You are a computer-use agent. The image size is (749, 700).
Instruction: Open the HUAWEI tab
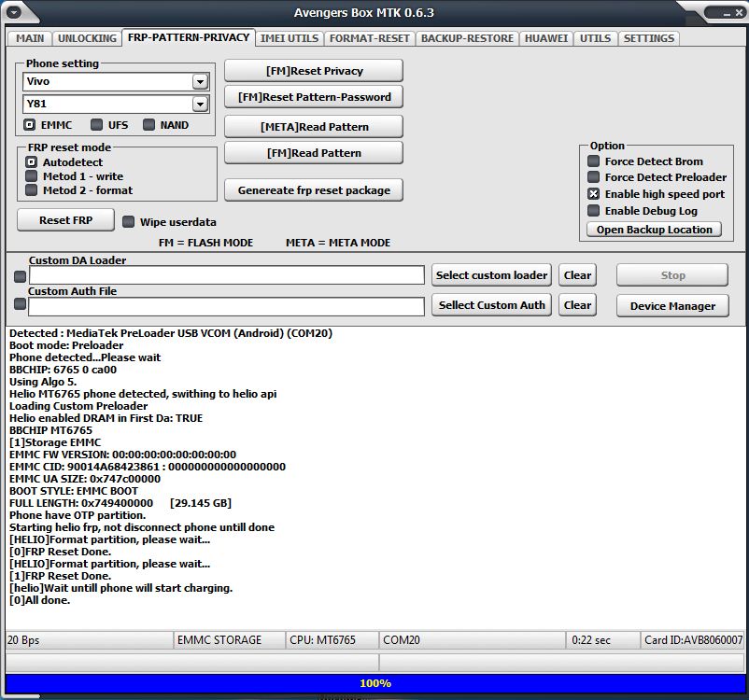(546, 38)
